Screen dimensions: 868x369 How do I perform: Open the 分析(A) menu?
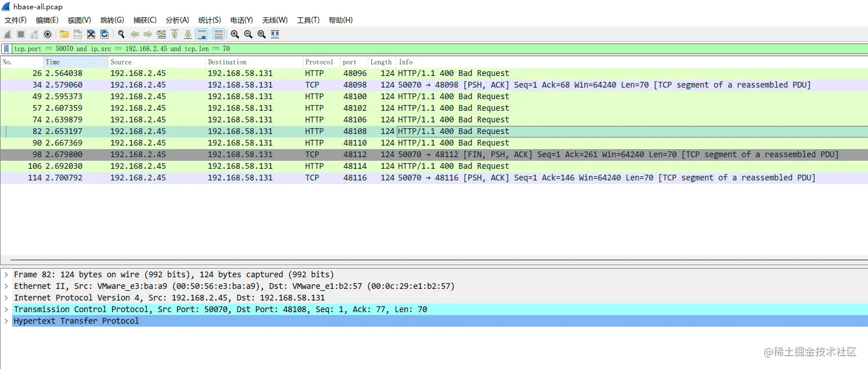click(x=177, y=20)
